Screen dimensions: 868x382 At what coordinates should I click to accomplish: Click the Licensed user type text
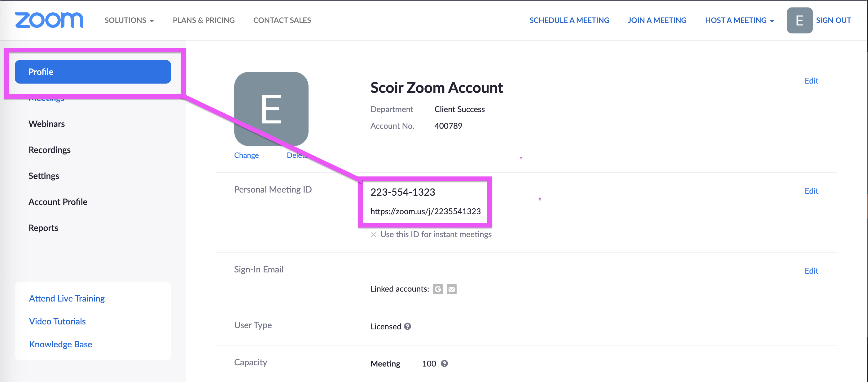click(x=386, y=326)
